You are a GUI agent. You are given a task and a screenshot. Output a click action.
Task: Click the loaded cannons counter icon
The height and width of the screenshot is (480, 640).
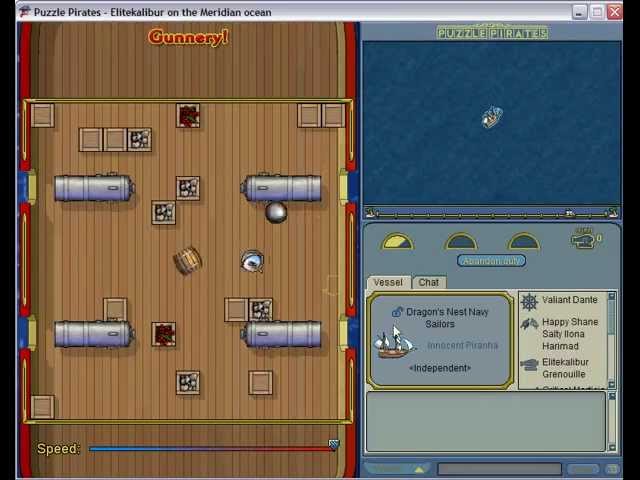[x=583, y=239]
